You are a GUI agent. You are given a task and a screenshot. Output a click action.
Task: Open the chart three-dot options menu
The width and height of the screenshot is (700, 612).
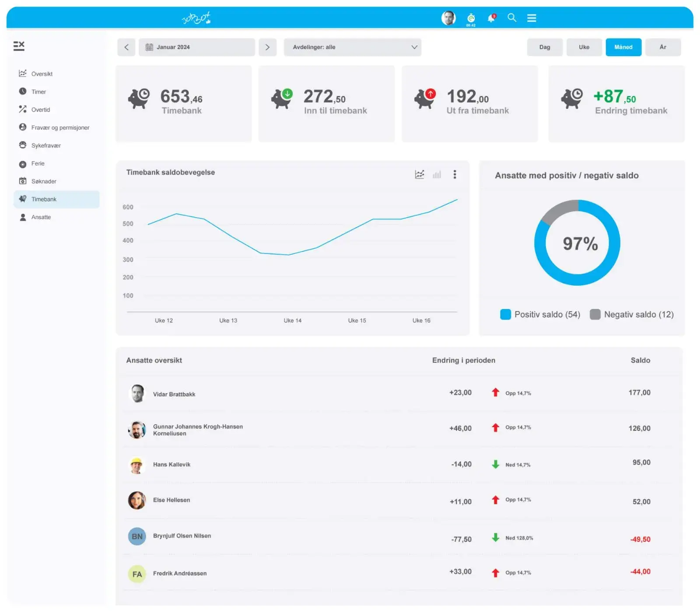click(455, 175)
